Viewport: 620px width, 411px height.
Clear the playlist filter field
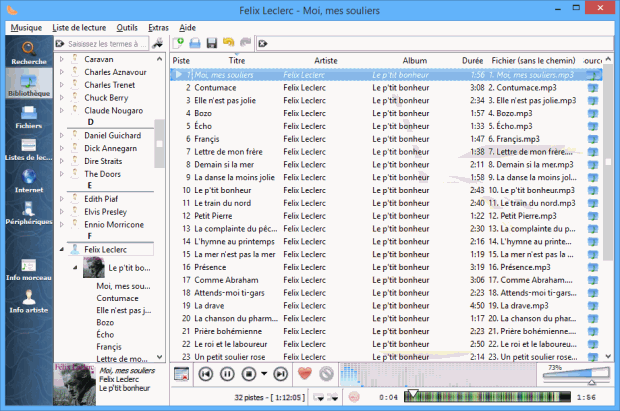(x=263, y=44)
